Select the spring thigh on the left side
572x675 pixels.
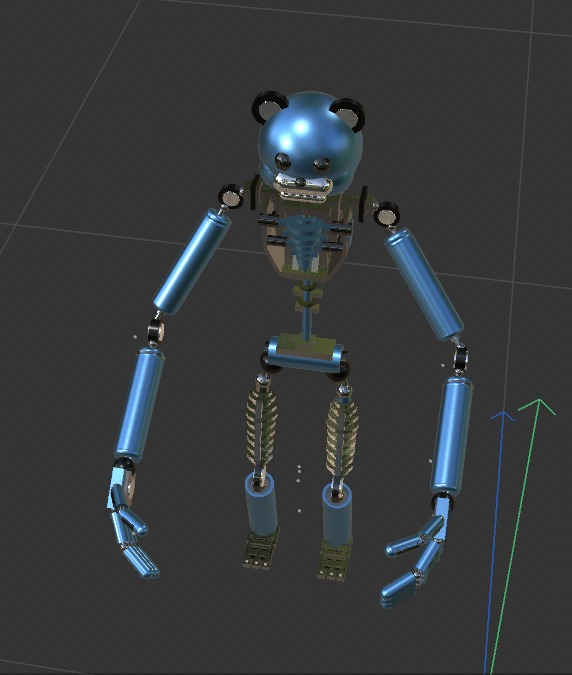coord(261,426)
